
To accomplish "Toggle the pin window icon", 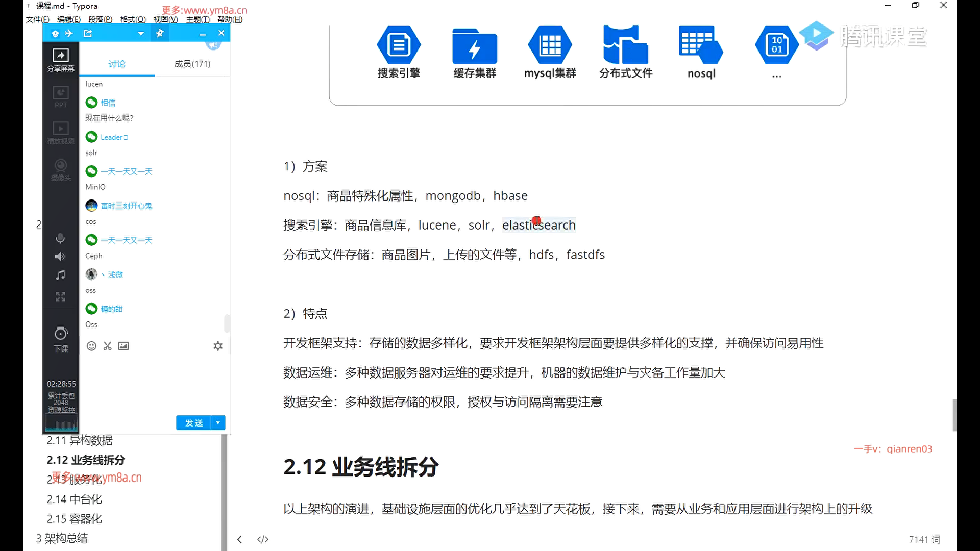I will [160, 33].
